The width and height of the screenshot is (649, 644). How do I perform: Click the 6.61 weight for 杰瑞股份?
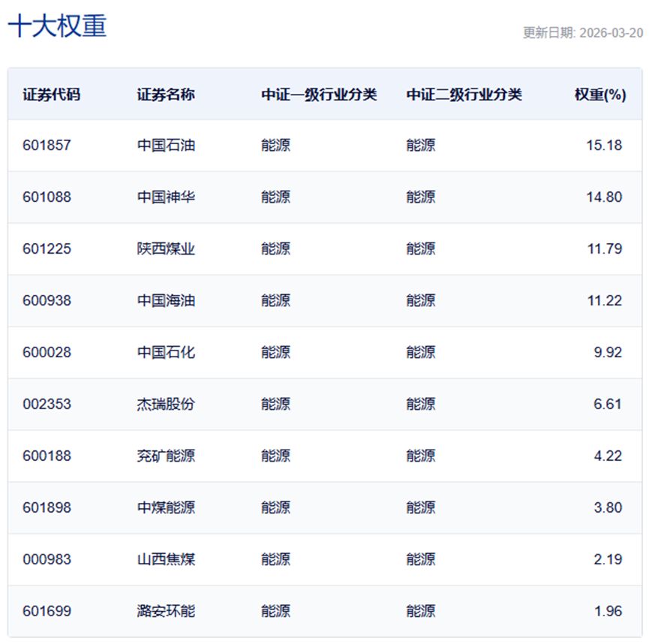click(607, 404)
